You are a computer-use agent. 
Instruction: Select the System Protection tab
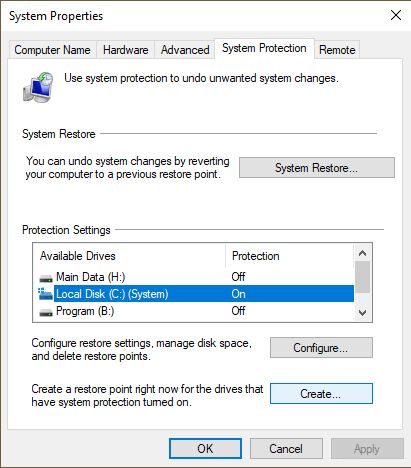click(x=264, y=48)
